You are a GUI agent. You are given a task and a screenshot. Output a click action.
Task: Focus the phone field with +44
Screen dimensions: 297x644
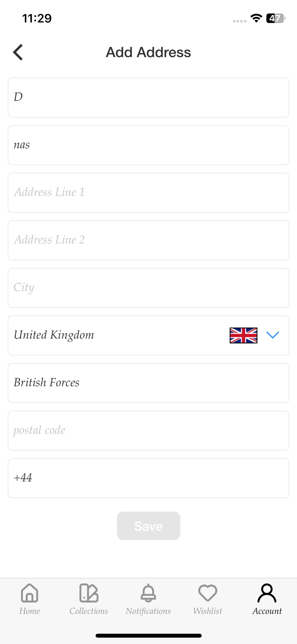pyautogui.click(x=148, y=478)
